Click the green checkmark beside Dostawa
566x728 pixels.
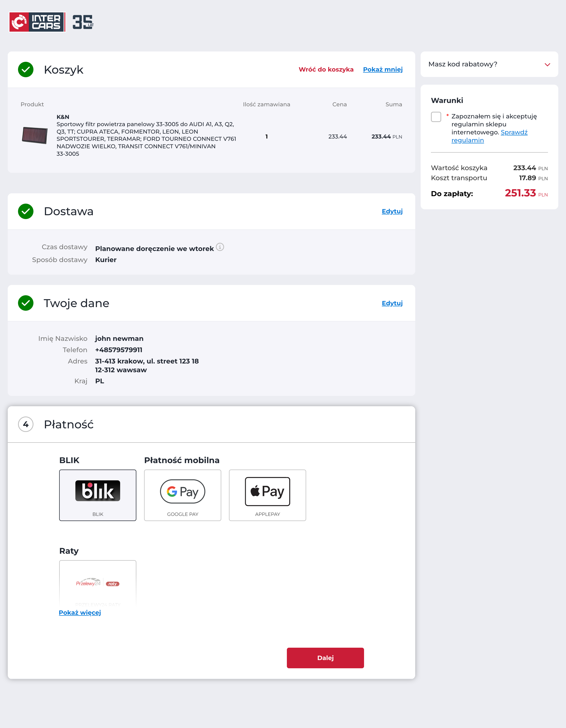pos(26,211)
